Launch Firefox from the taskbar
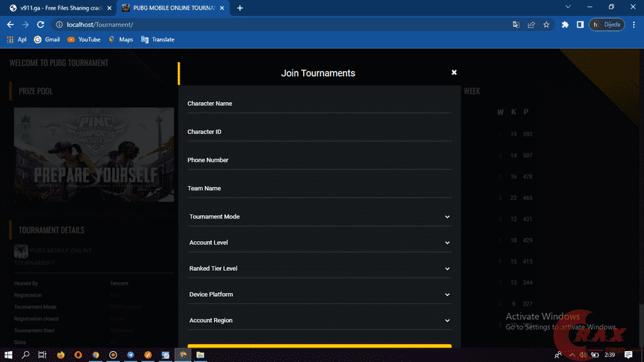Screen dimensions: 644x362 click(x=61, y=355)
